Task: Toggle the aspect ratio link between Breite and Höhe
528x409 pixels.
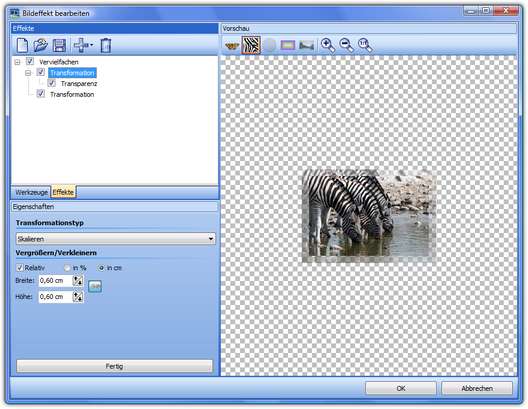Action: (95, 286)
